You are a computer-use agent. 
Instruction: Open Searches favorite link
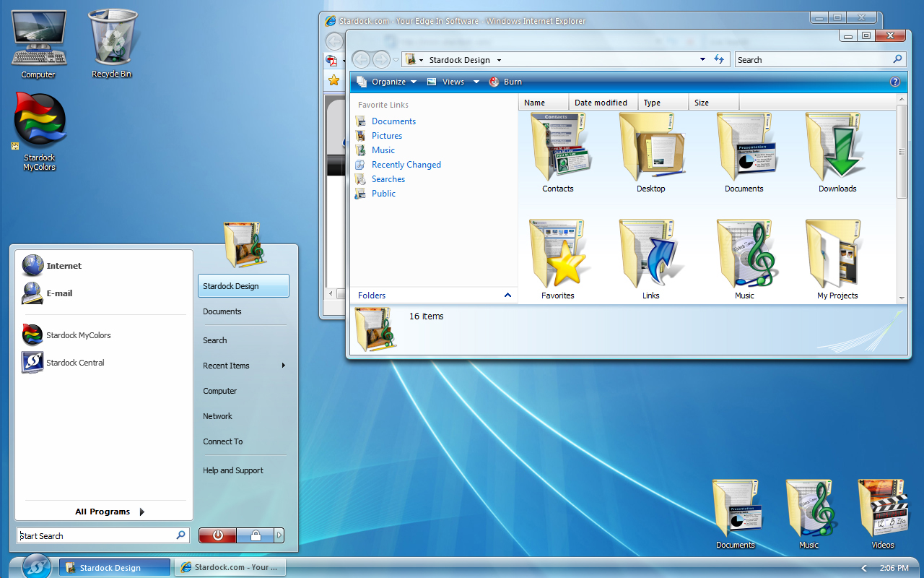click(x=388, y=179)
